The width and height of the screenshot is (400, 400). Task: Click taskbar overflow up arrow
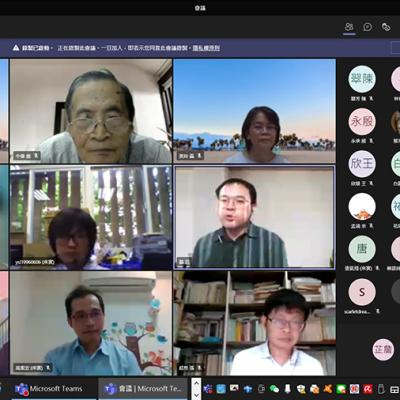pyautogui.click(x=197, y=383)
